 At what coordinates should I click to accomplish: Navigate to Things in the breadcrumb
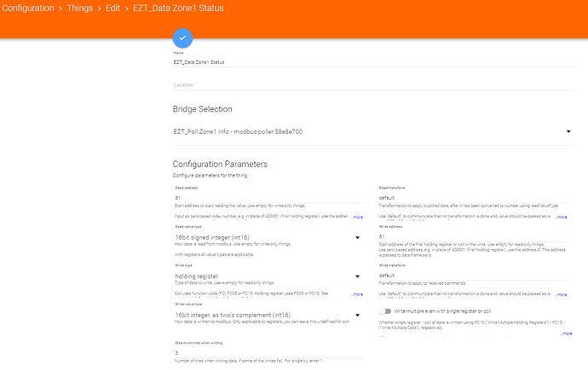pos(80,9)
